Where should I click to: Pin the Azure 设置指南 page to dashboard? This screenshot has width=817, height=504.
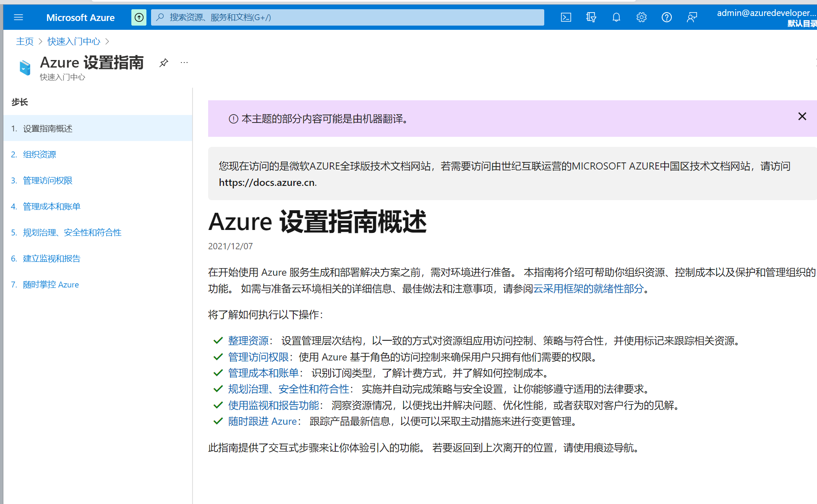pos(164,63)
